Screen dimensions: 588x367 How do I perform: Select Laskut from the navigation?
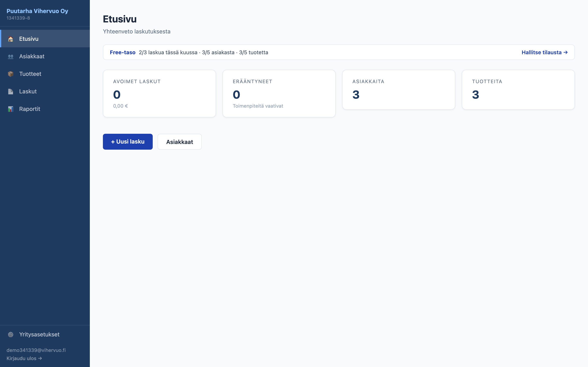(x=45, y=91)
